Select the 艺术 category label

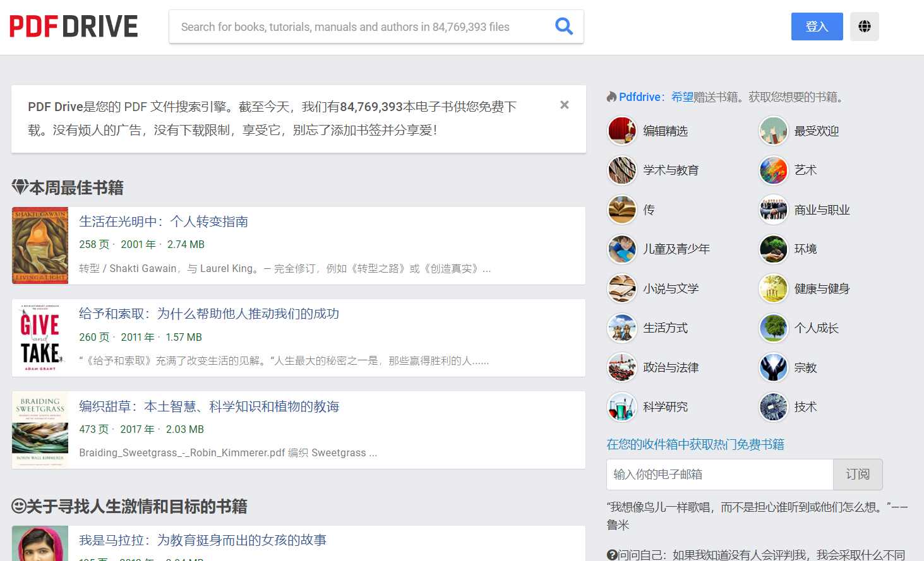(806, 170)
